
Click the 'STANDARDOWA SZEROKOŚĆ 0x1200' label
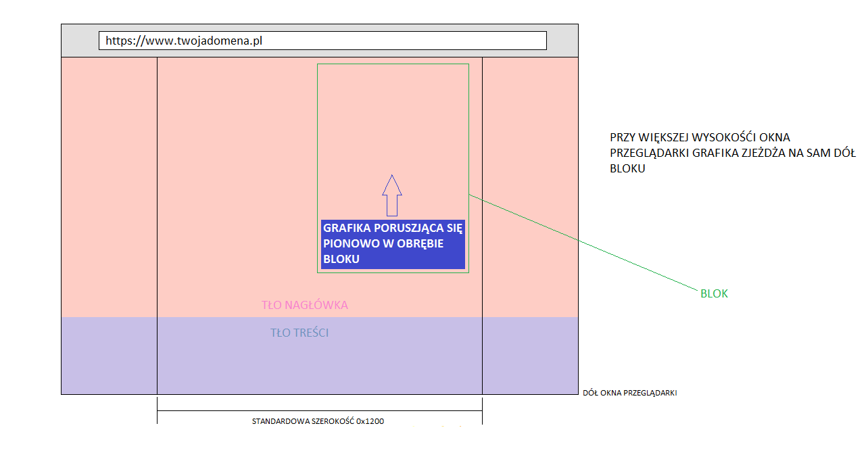pos(318,421)
